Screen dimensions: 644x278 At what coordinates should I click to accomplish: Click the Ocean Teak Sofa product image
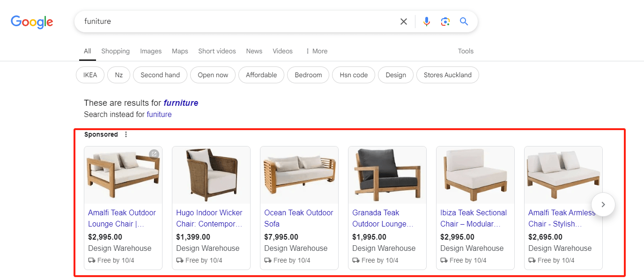299,175
